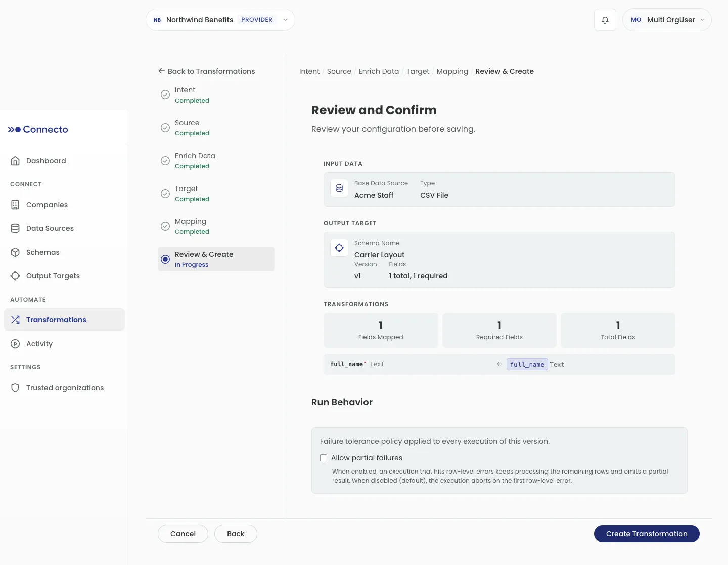Click the highlighted full_name source tag
The height and width of the screenshot is (565, 728).
(x=527, y=364)
